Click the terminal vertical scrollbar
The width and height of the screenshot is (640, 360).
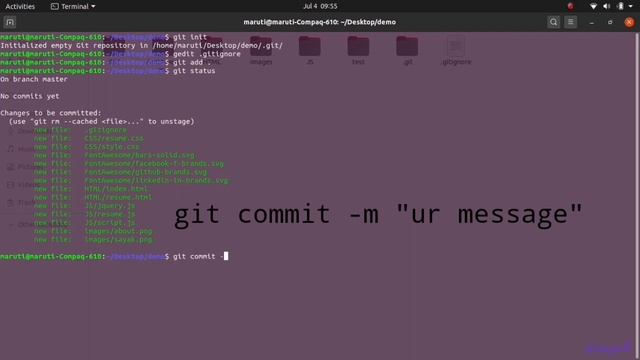637,196
